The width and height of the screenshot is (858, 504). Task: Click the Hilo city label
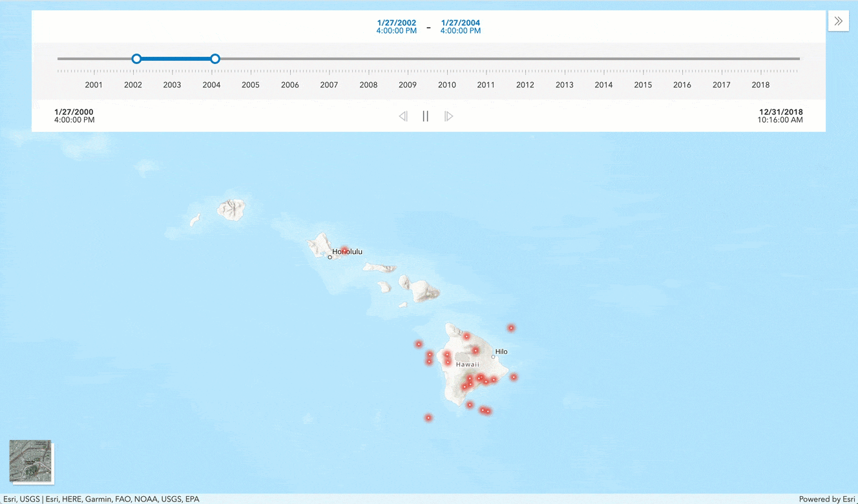(501, 352)
